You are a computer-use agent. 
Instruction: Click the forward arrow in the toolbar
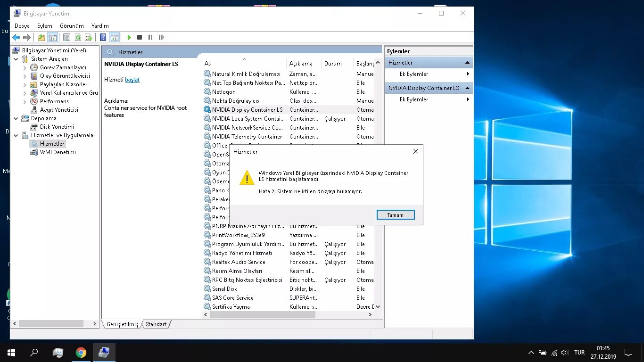click(x=27, y=37)
